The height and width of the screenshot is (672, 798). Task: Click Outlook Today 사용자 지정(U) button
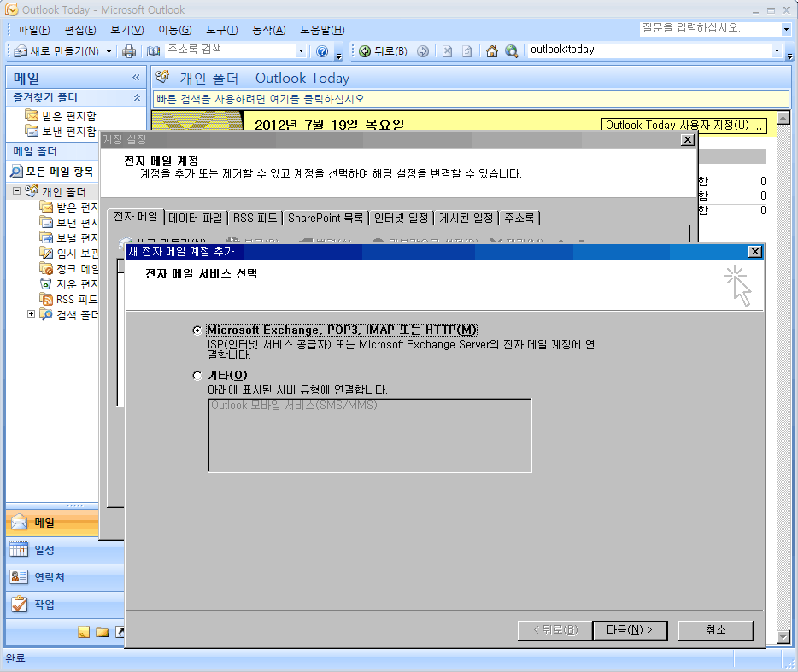pyautogui.click(x=684, y=126)
